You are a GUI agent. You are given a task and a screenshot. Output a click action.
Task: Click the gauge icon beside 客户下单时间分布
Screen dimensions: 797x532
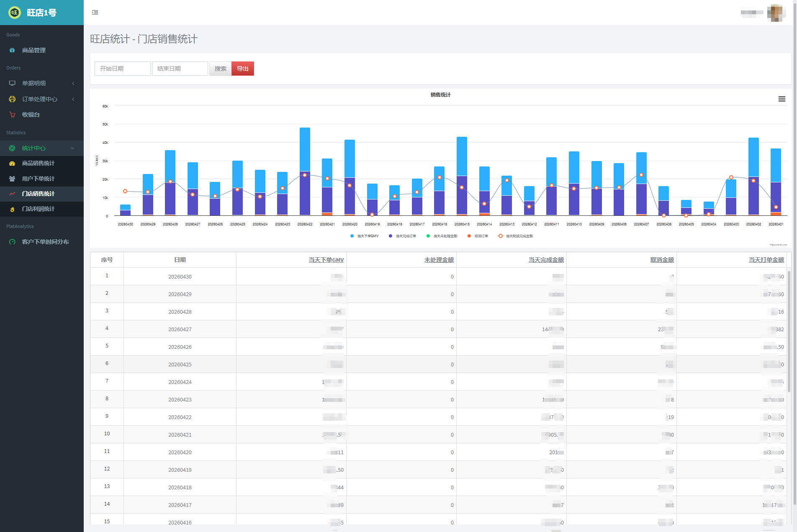[12, 242]
